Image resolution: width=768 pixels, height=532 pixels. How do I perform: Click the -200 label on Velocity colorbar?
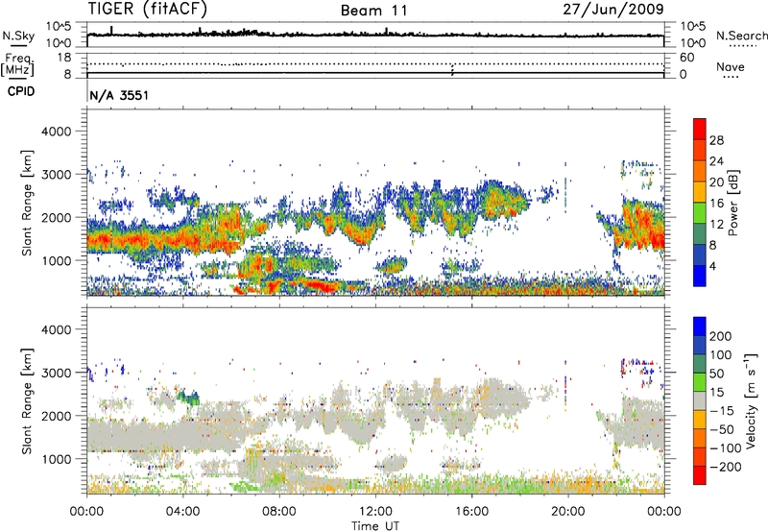click(726, 467)
